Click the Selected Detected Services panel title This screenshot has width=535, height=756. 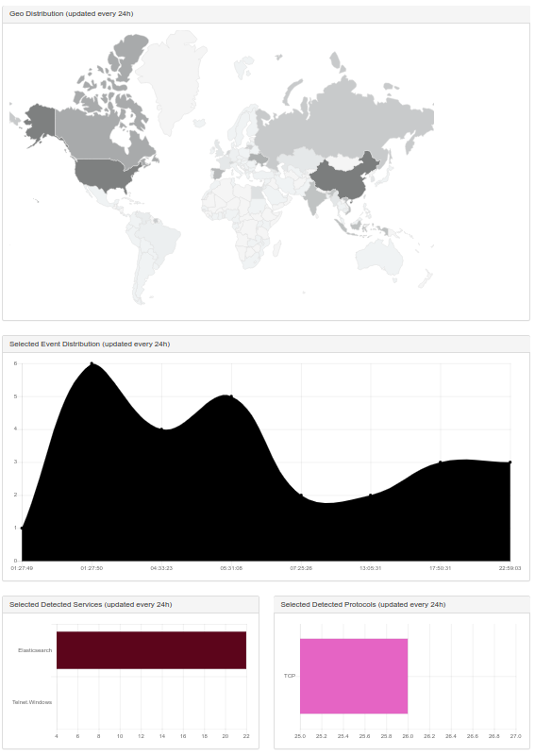[x=91, y=605]
